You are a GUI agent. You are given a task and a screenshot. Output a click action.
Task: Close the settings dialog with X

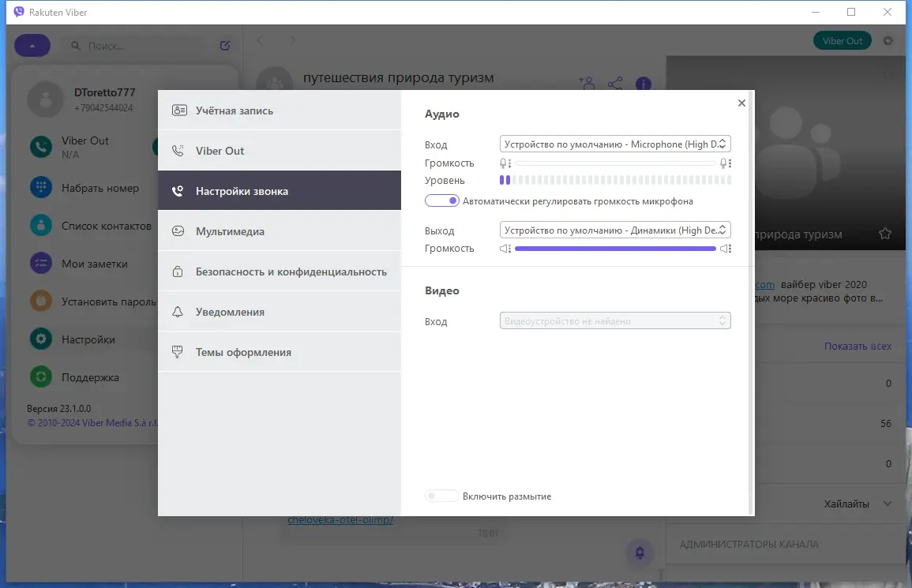coord(741,103)
